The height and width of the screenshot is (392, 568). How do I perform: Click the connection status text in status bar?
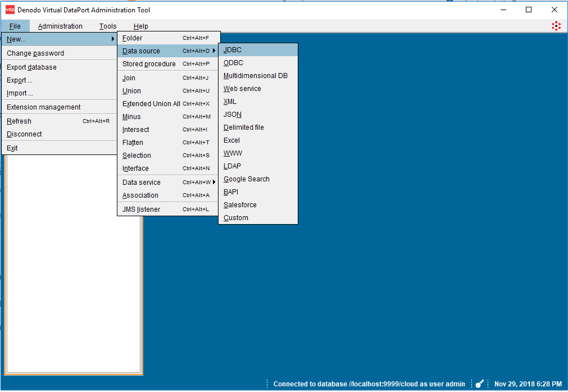pyautogui.click(x=369, y=384)
